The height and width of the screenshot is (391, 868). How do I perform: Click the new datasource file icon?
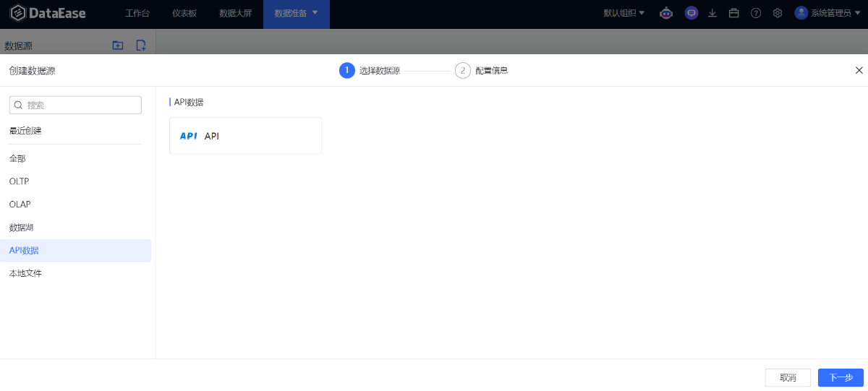(141, 46)
